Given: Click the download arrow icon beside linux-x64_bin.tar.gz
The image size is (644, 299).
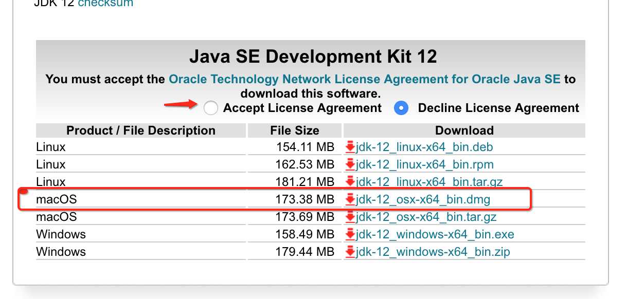Looking at the screenshot, I should 350,182.
